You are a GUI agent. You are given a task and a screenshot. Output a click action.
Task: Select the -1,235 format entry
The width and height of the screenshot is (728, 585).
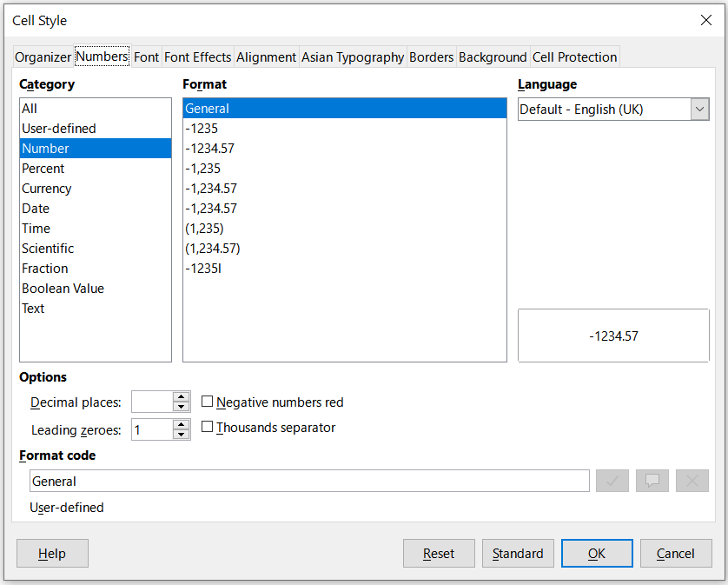click(345, 169)
